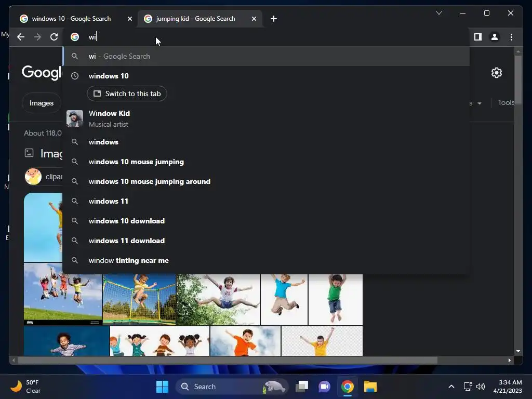Image resolution: width=532 pixels, height=399 pixels.
Task: Open the clock showing 3:34 AM
Action: (x=508, y=387)
